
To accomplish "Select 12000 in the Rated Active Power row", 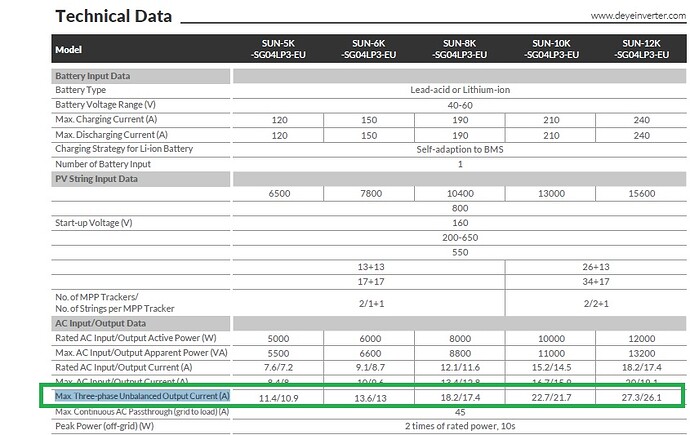I will pyautogui.click(x=641, y=339).
